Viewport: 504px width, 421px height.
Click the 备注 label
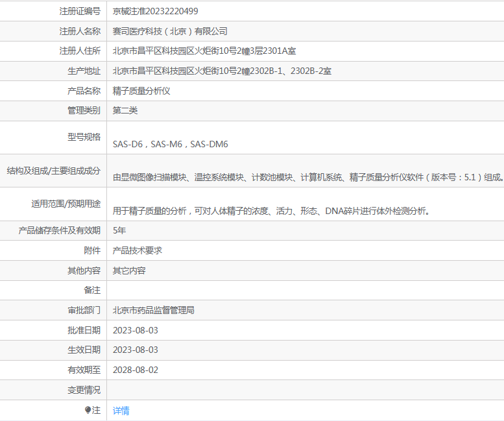click(x=92, y=290)
